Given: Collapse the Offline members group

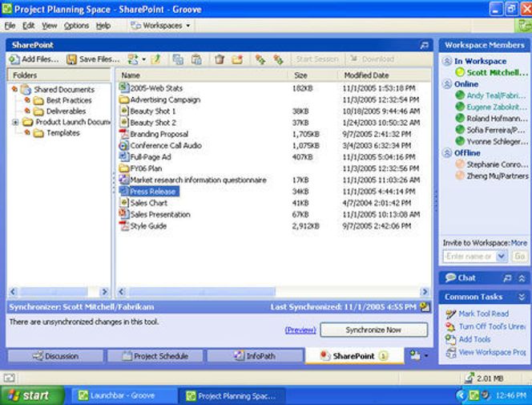Looking at the screenshot, I should tap(447, 152).
